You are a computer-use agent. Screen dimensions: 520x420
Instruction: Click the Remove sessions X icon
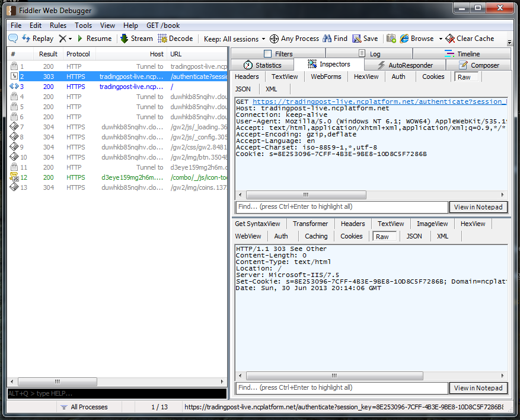point(62,39)
